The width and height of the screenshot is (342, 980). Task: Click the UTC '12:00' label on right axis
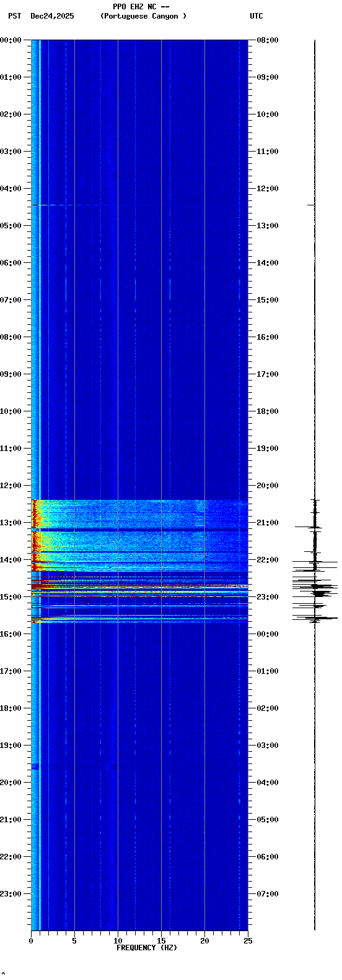[x=268, y=189]
